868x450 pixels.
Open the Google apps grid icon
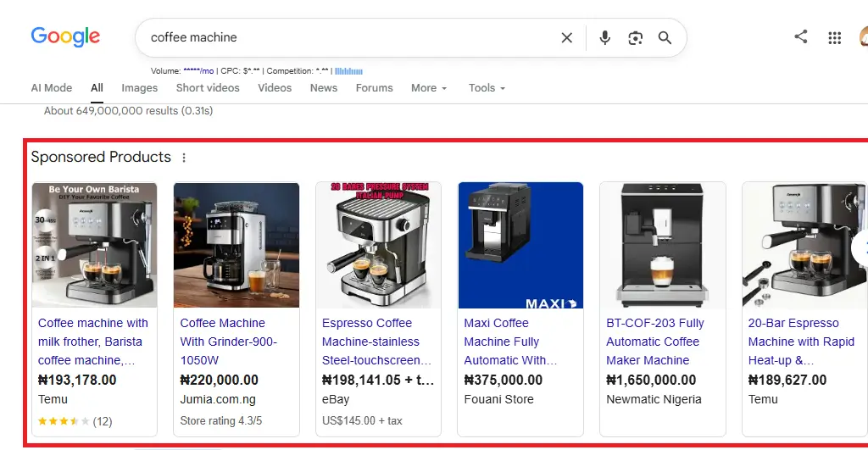pos(834,37)
